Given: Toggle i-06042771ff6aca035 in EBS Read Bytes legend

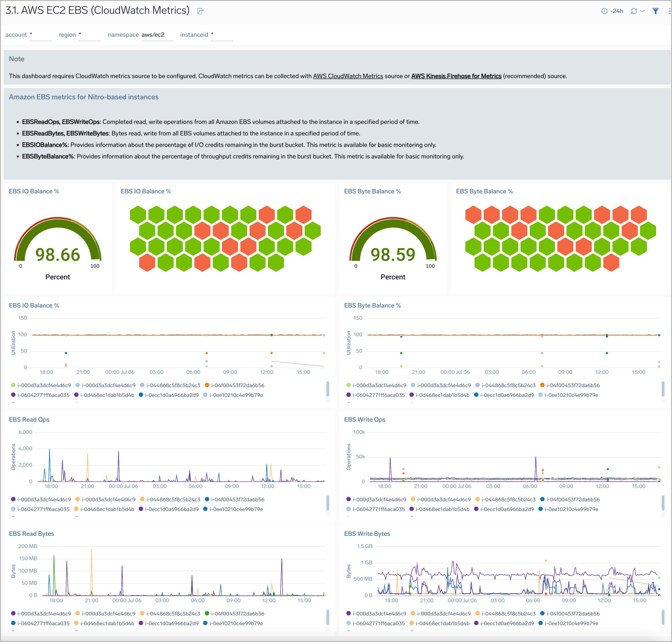Looking at the screenshot, I should 40,623.
